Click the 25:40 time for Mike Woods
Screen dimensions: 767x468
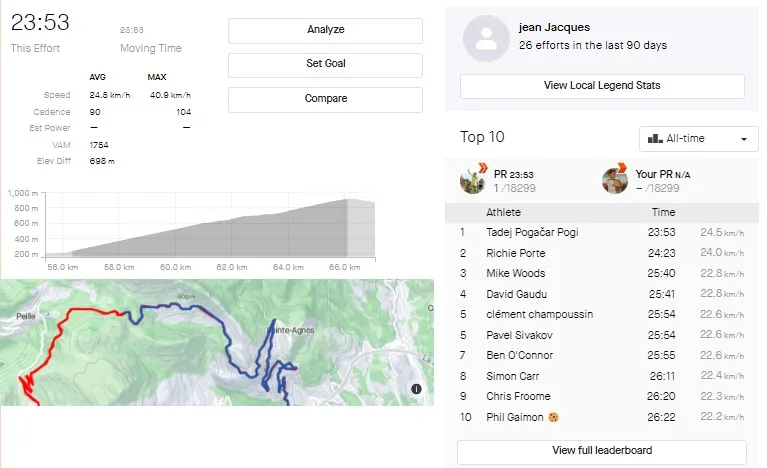click(x=661, y=273)
